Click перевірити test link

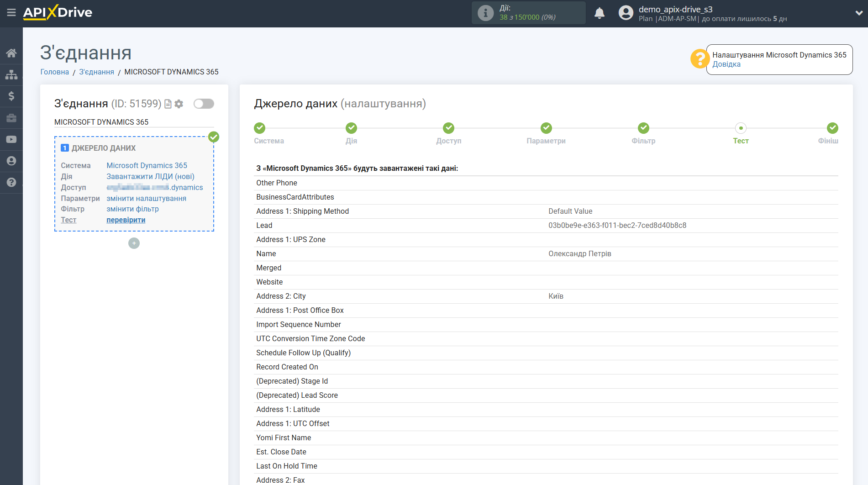tap(126, 220)
